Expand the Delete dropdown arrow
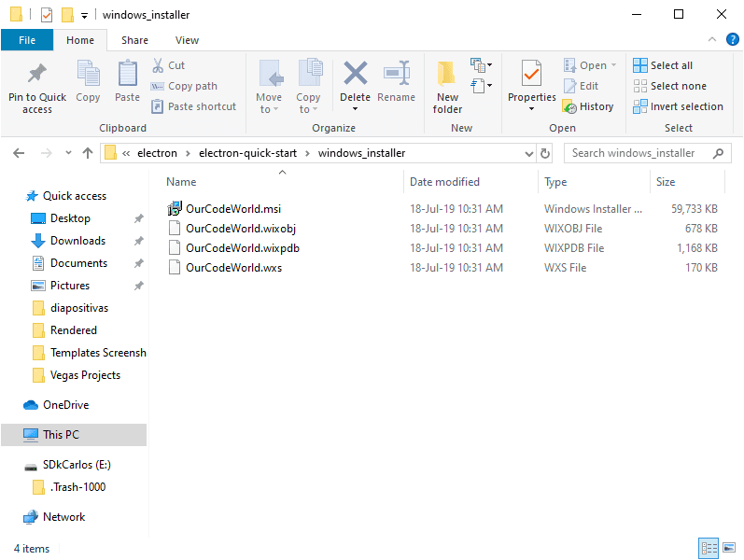The width and height of the screenshot is (744, 560). point(355,109)
